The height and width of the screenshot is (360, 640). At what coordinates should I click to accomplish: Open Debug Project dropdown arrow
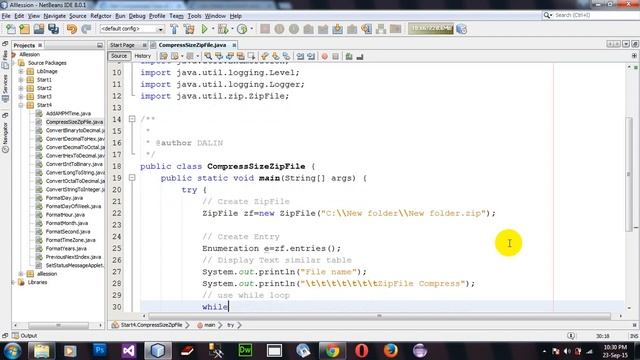pos(232,29)
